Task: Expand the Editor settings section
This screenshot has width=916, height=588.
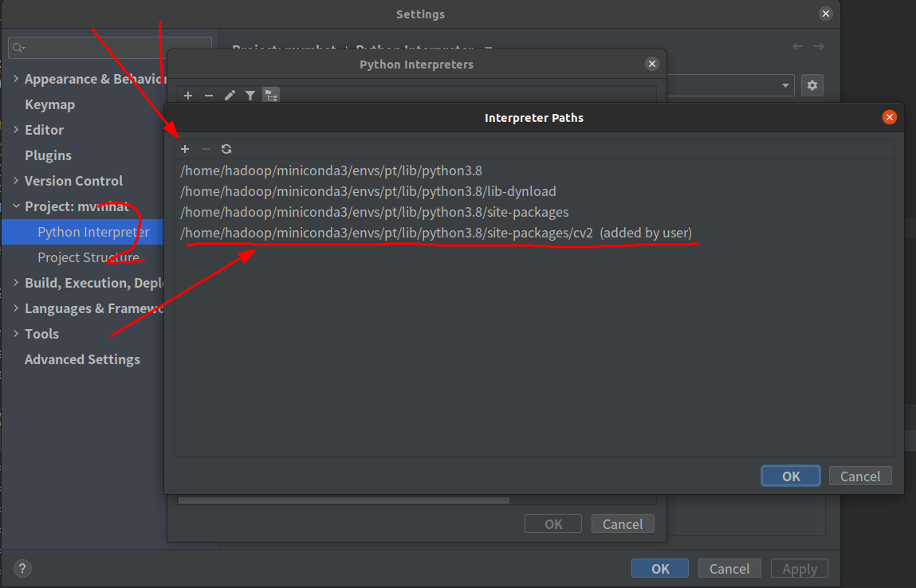Action: 16,130
